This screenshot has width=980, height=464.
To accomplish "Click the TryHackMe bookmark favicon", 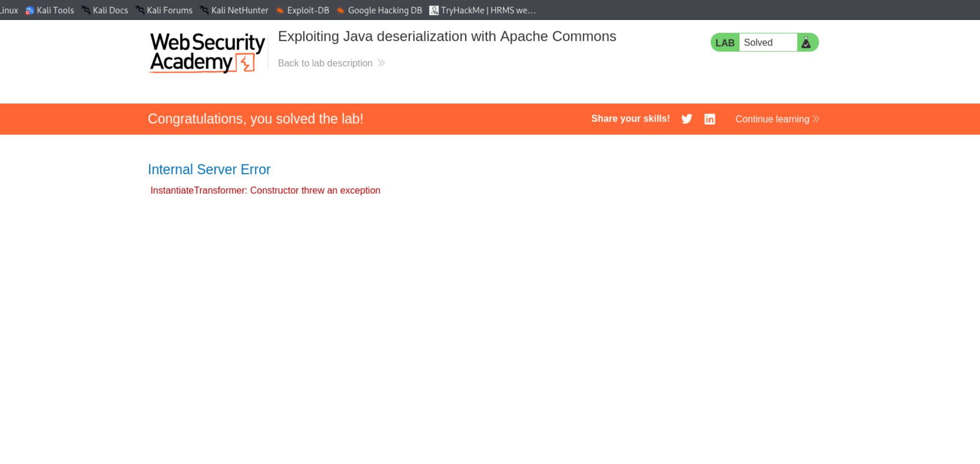I will click(434, 11).
